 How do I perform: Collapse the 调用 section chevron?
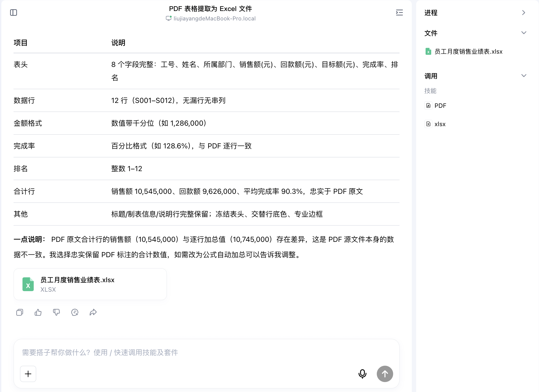click(524, 76)
